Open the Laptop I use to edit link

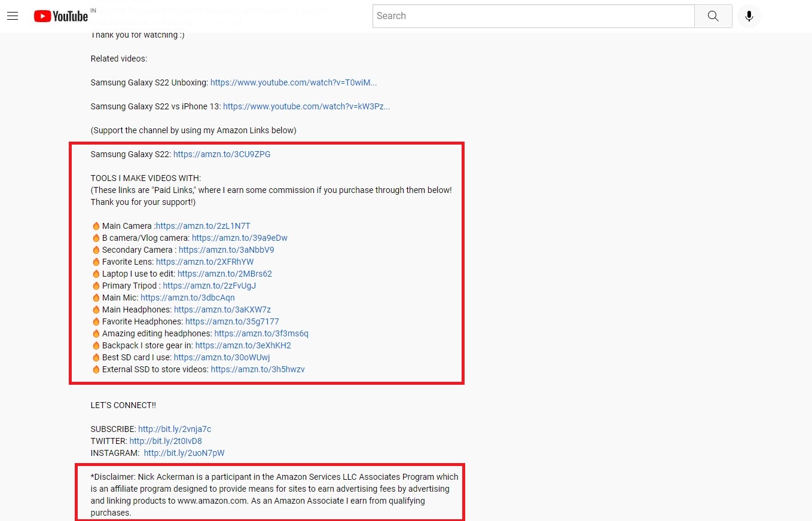(x=225, y=274)
